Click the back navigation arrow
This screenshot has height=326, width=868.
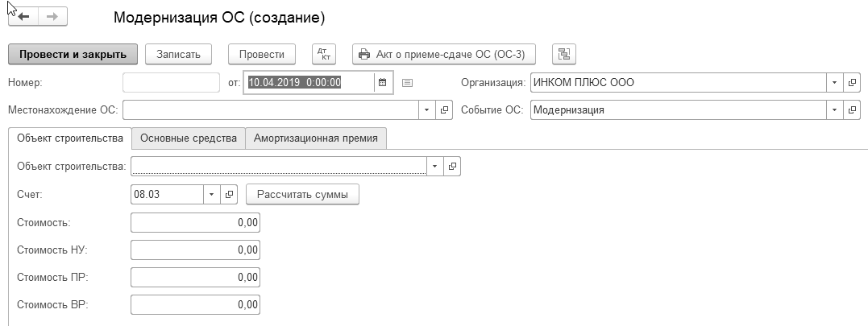23,17
